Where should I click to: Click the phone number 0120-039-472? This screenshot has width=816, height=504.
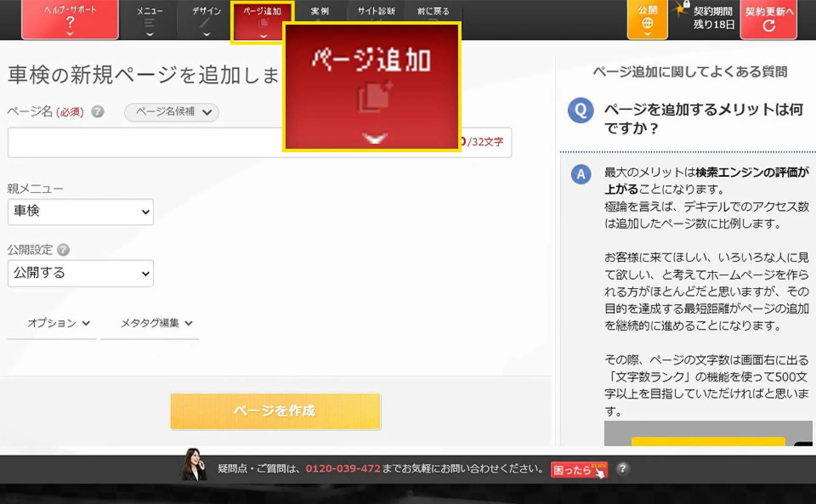(343, 468)
